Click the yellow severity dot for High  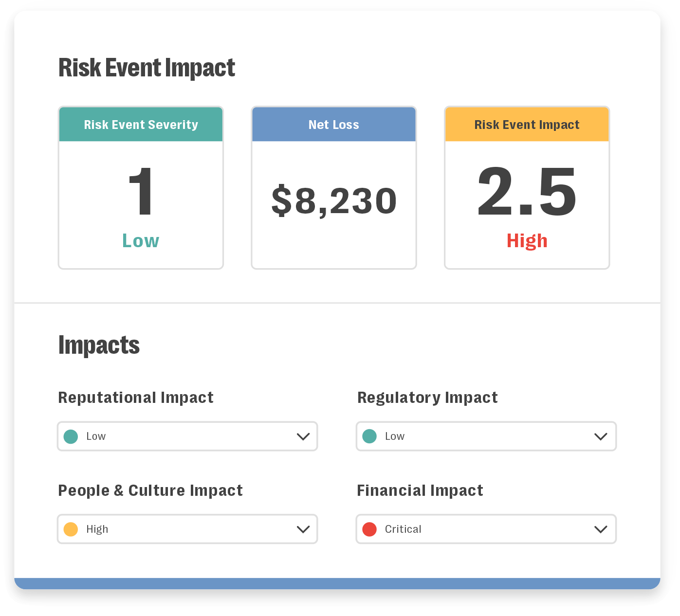(x=71, y=529)
